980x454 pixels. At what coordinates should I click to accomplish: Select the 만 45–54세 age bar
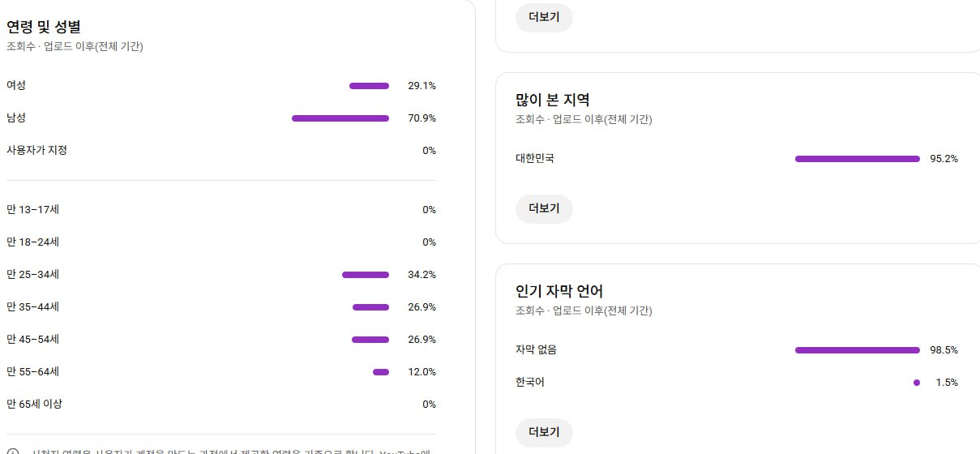coord(370,340)
